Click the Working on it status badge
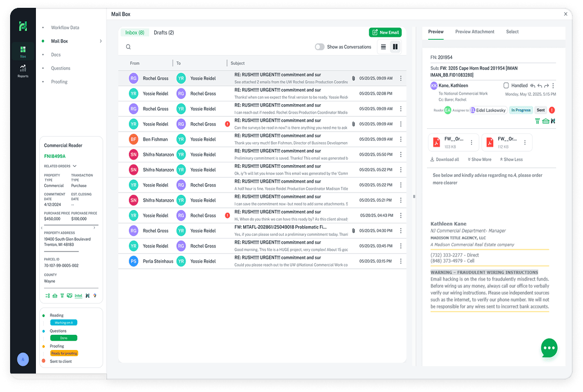 63,323
